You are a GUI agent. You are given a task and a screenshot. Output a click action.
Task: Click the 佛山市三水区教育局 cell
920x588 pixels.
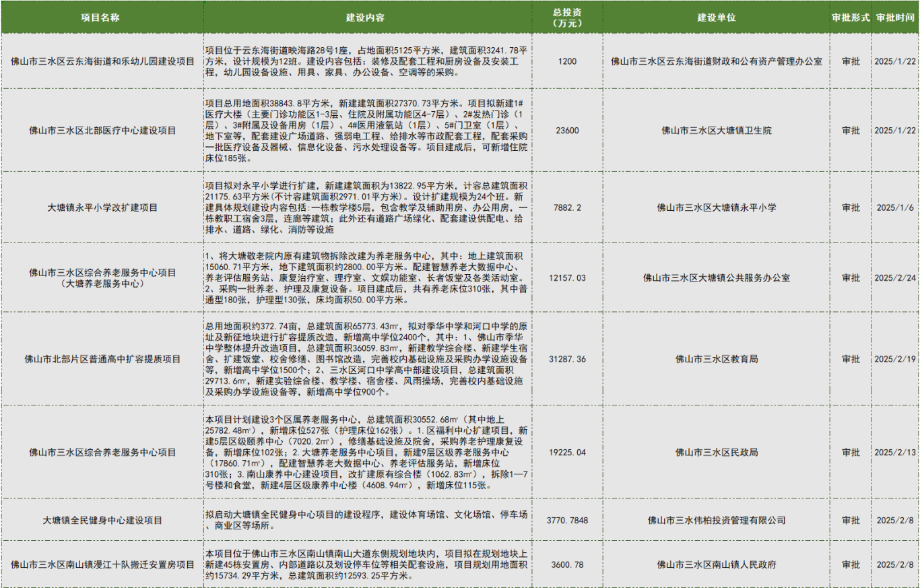716,359
